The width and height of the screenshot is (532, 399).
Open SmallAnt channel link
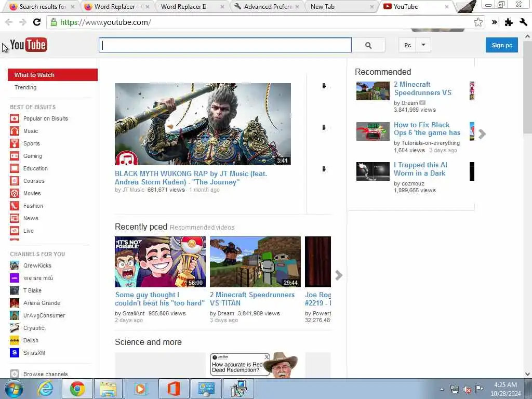[134, 313]
